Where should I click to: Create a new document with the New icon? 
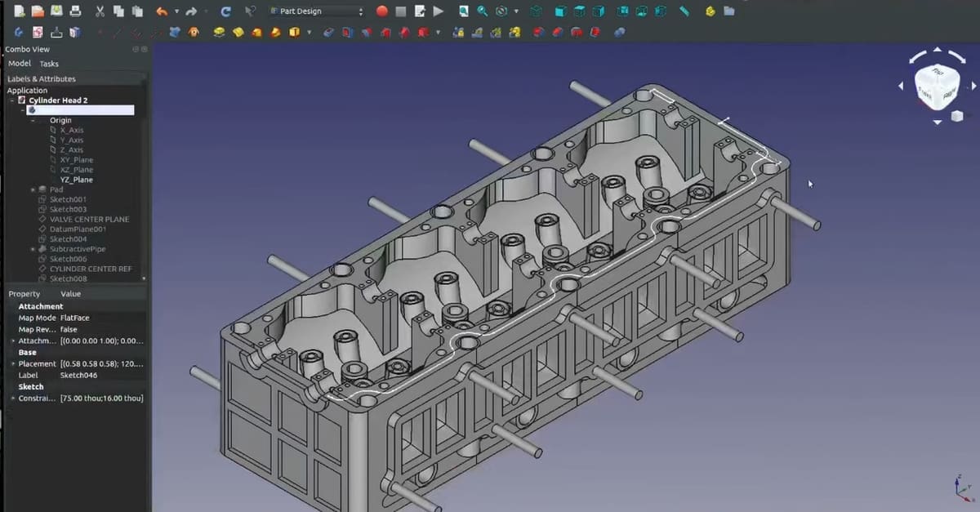(19, 11)
